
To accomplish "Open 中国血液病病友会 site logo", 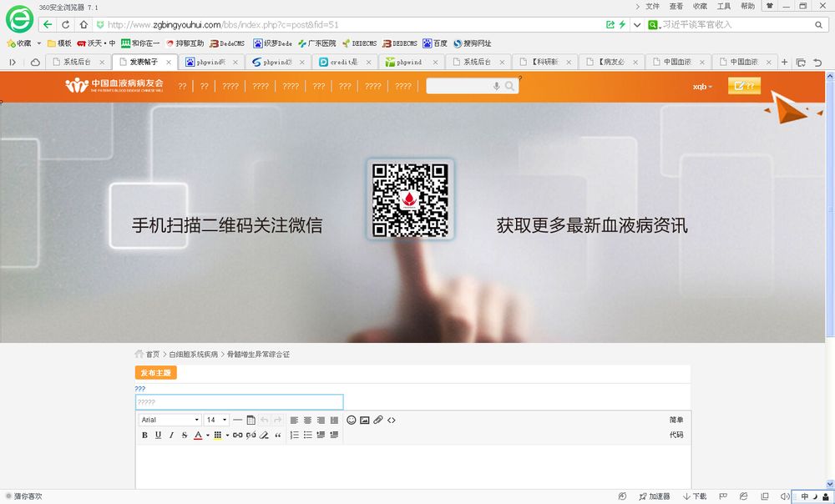I will pos(114,85).
